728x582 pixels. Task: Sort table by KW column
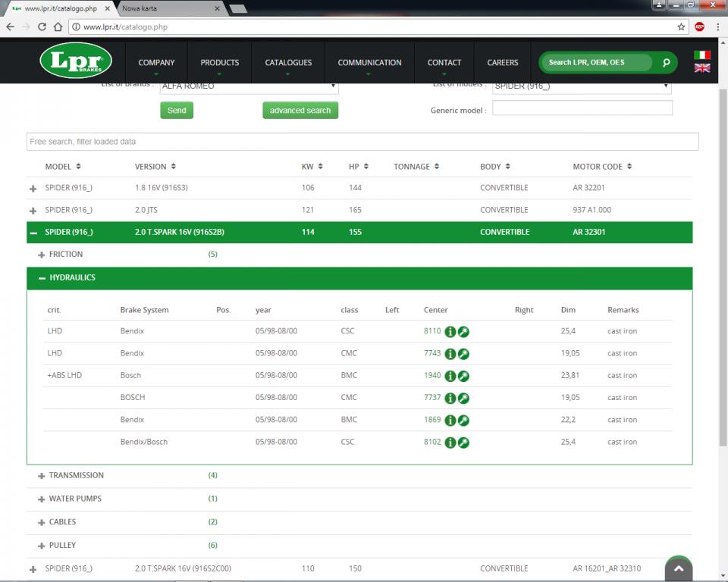(320, 166)
